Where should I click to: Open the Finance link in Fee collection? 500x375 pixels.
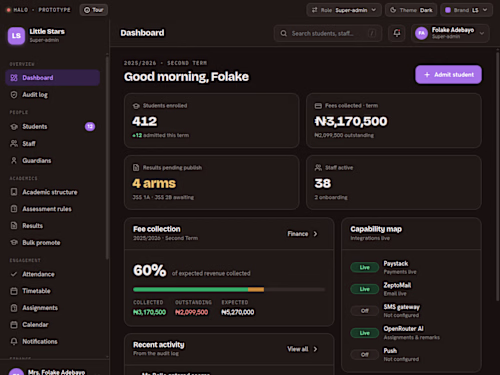302,234
